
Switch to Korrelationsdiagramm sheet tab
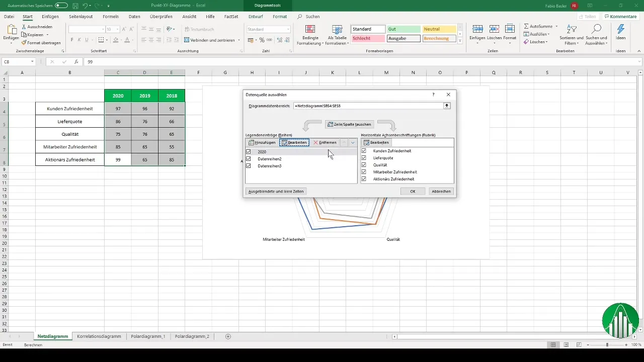[x=99, y=336]
